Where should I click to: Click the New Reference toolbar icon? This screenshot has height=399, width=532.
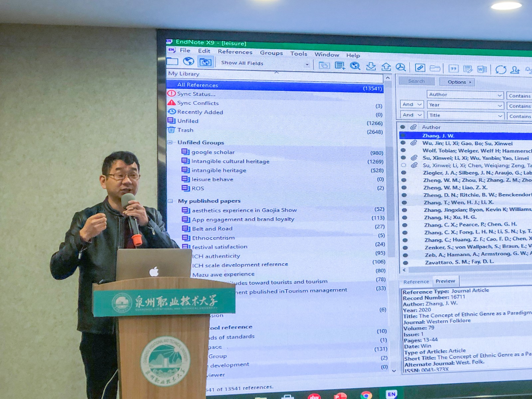[339, 66]
